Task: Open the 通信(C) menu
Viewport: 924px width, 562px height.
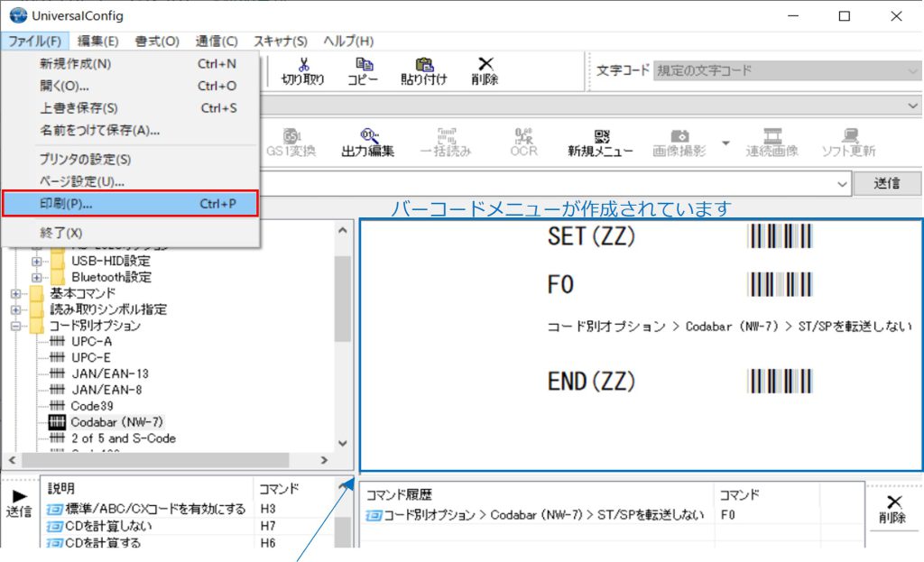Action: coord(217,41)
